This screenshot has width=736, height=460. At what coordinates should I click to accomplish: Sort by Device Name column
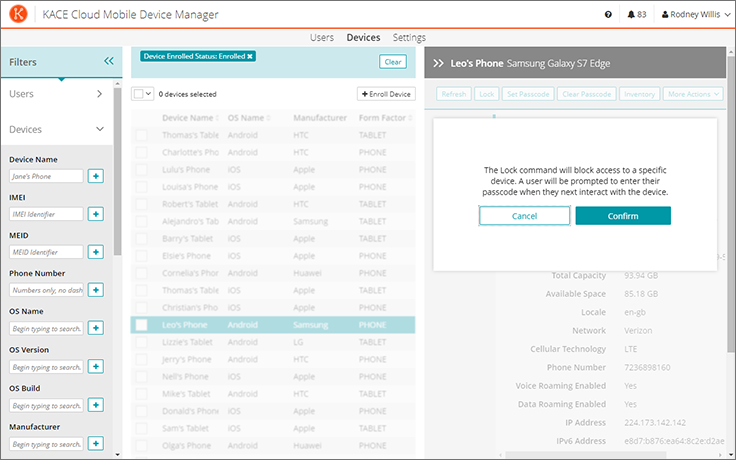(191, 118)
